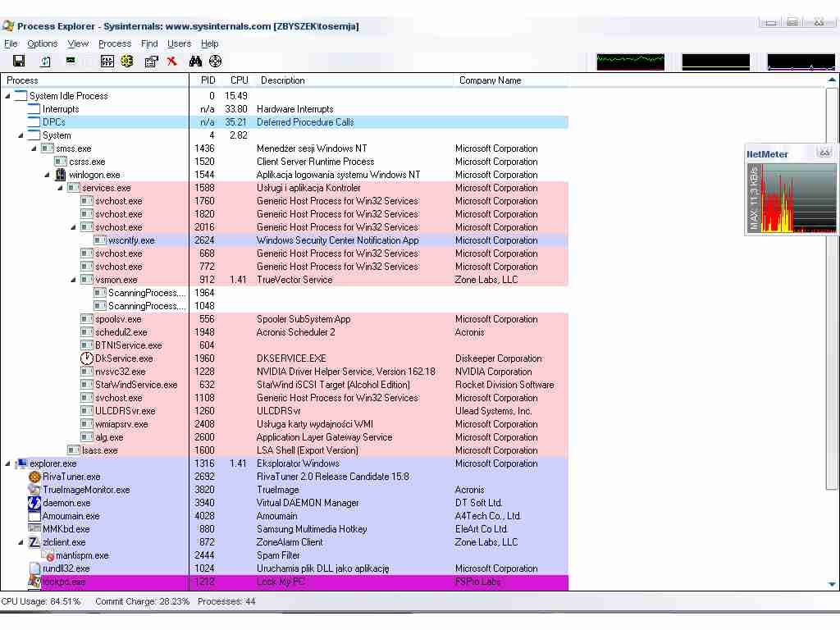Select the lsass.exe process
The height and width of the screenshot is (630, 840).
pos(99,450)
